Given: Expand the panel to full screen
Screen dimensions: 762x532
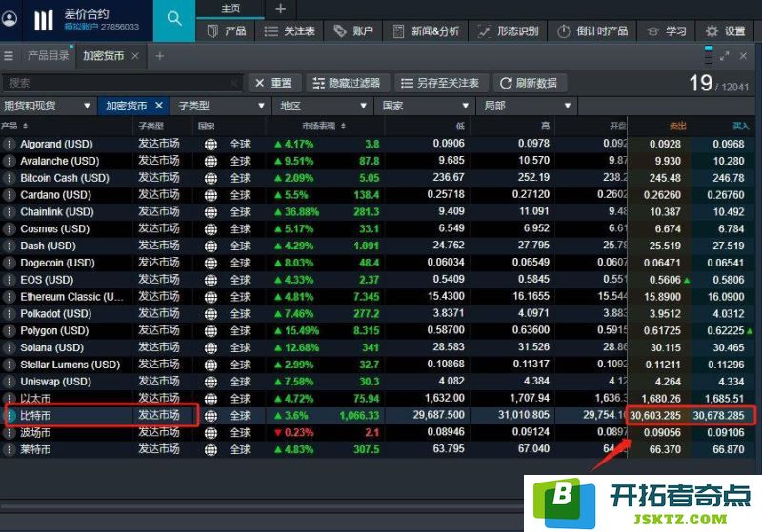Looking at the screenshot, I should [x=725, y=56].
